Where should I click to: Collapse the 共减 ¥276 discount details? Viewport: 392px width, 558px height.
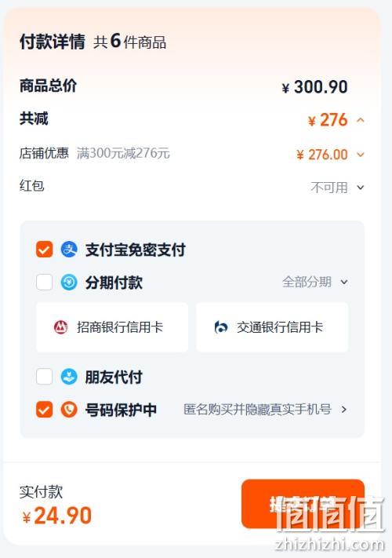click(x=361, y=120)
